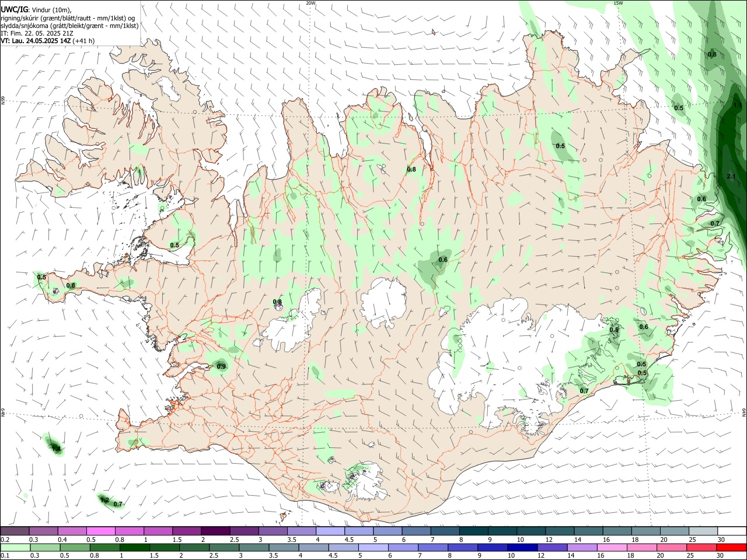The height and width of the screenshot is (560, 747).
Task: Click the '20W' longitude label
Action: click(x=310, y=3)
